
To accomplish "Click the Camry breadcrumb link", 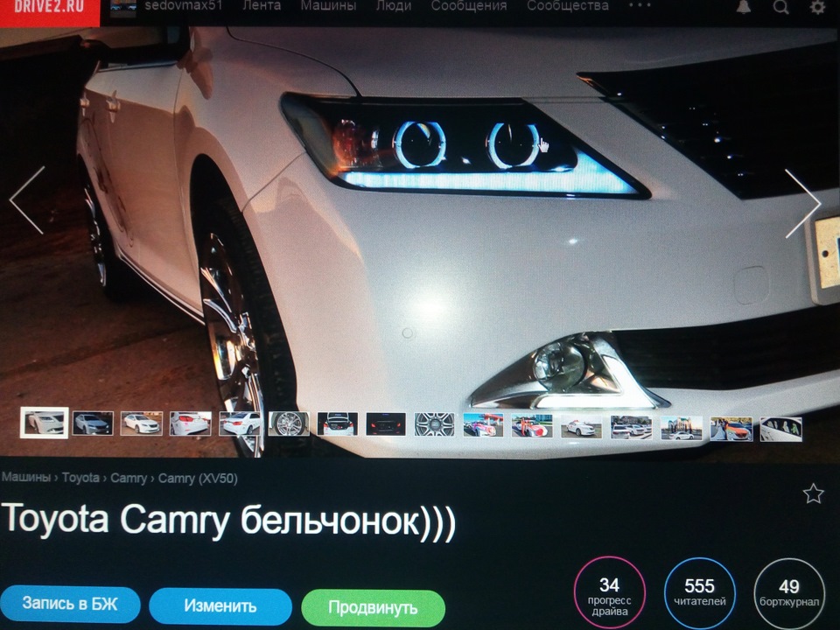I will [x=129, y=478].
